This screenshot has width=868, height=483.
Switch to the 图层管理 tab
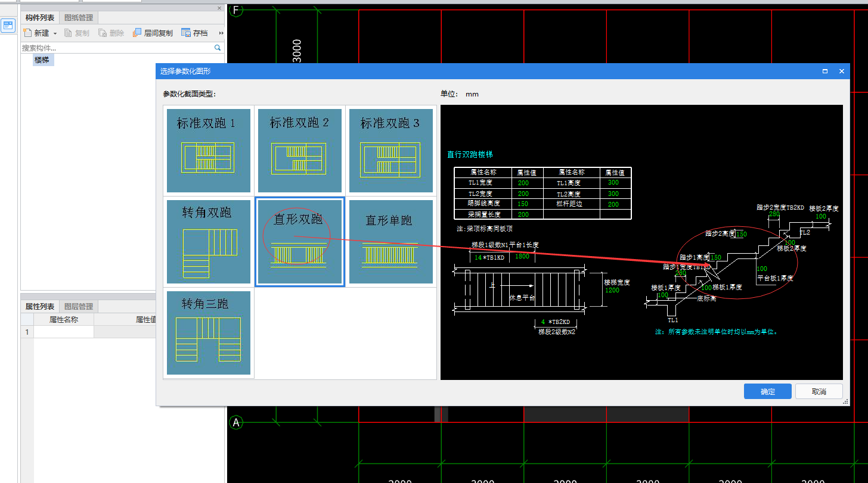pos(79,307)
